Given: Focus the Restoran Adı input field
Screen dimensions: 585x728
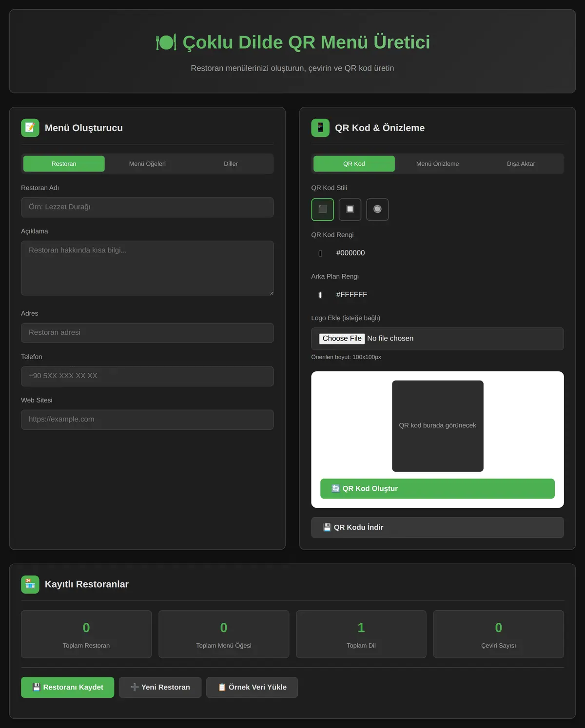Looking at the screenshot, I should 147,207.
